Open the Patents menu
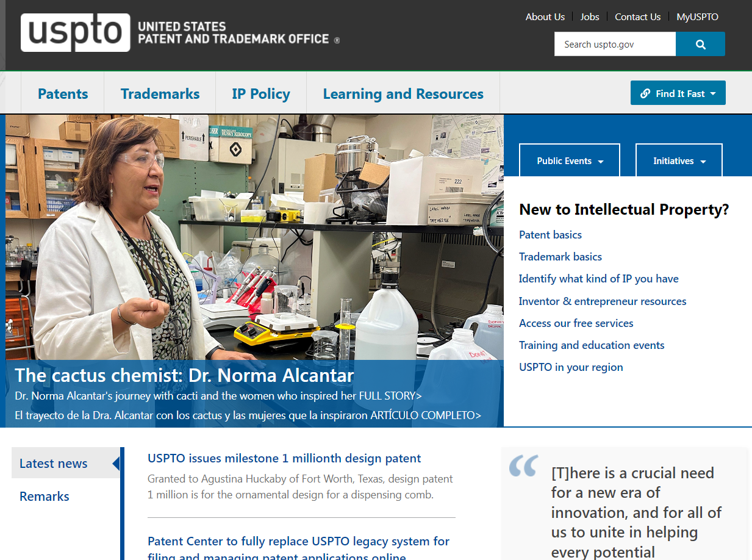The image size is (752, 560). click(63, 94)
